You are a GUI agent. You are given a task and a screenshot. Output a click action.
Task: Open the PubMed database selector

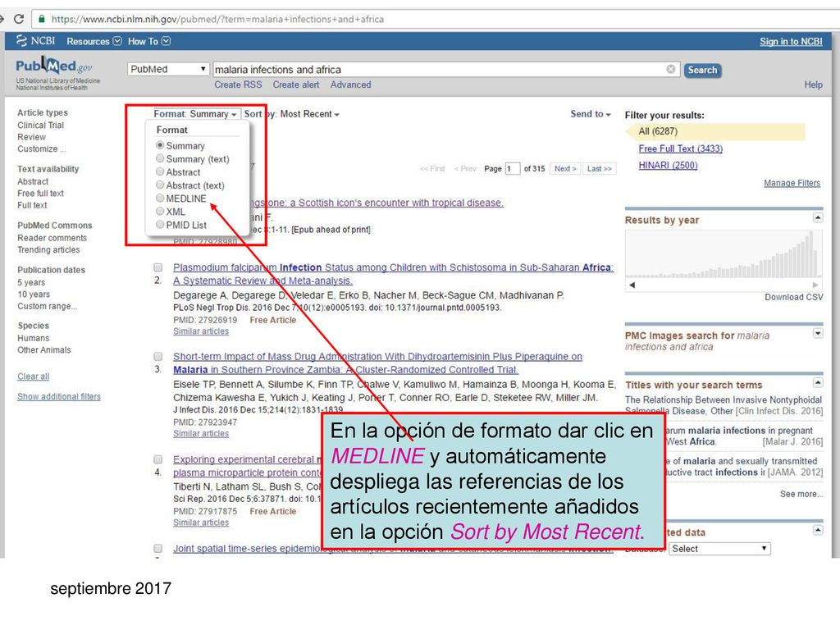167,69
